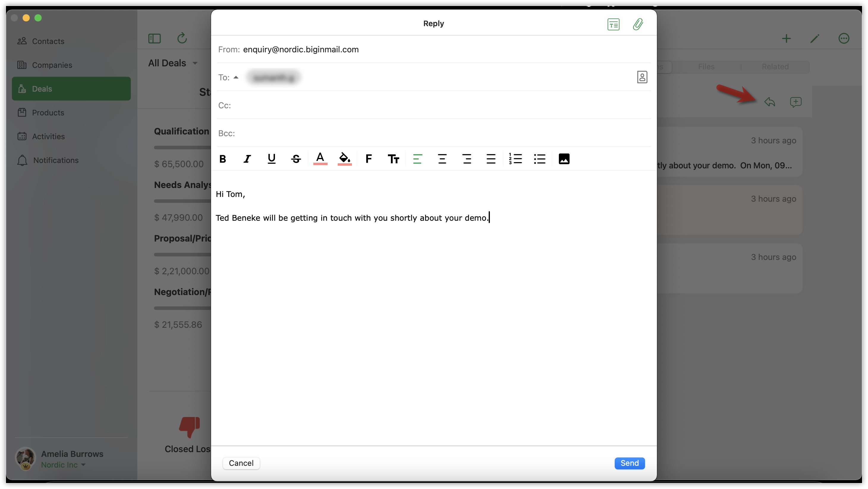Align text to center

click(442, 159)
